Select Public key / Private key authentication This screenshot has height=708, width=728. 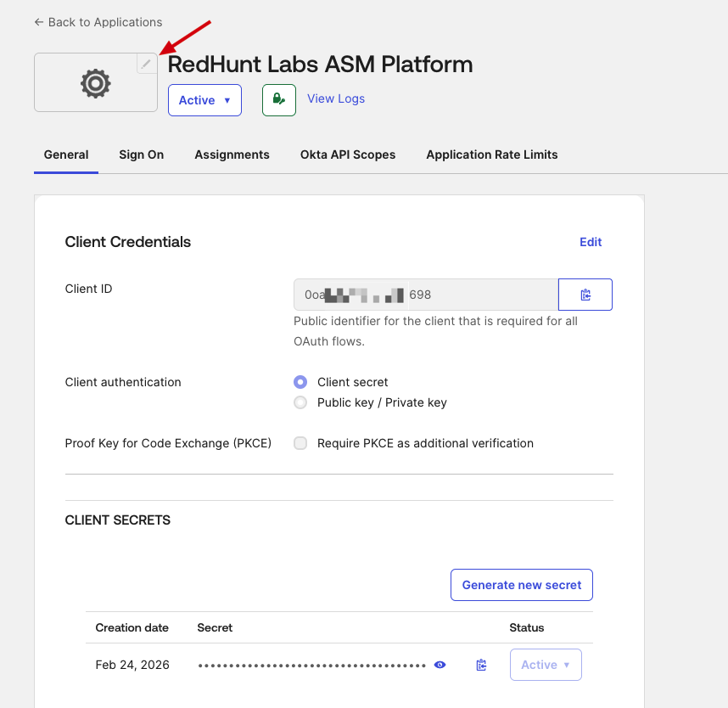click(300, 402)
